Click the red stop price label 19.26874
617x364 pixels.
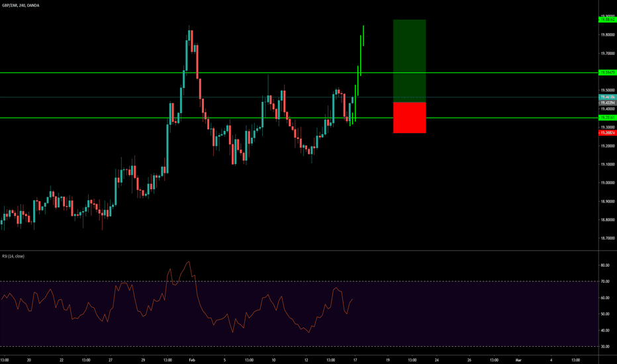pyautogui.click(x=608, y=133)
